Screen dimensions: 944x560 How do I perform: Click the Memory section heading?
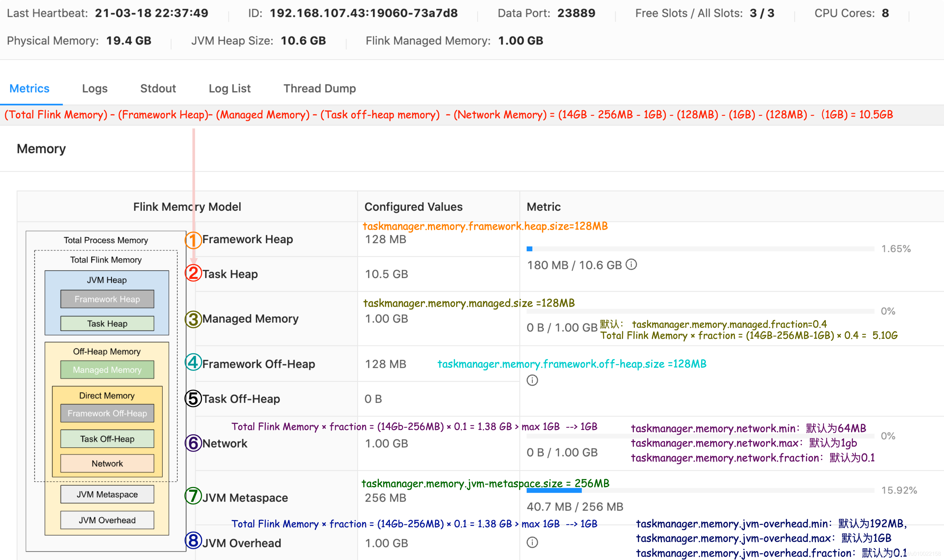click(x=41, y=149)
